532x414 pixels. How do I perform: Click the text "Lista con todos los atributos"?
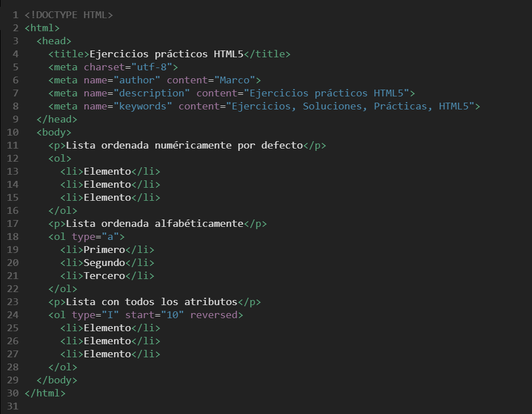(x=152, y=302)
